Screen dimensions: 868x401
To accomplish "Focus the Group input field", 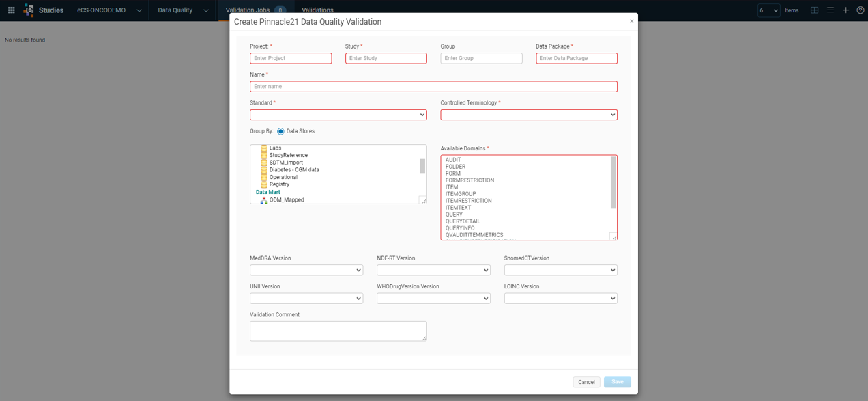I will point(481,58).
